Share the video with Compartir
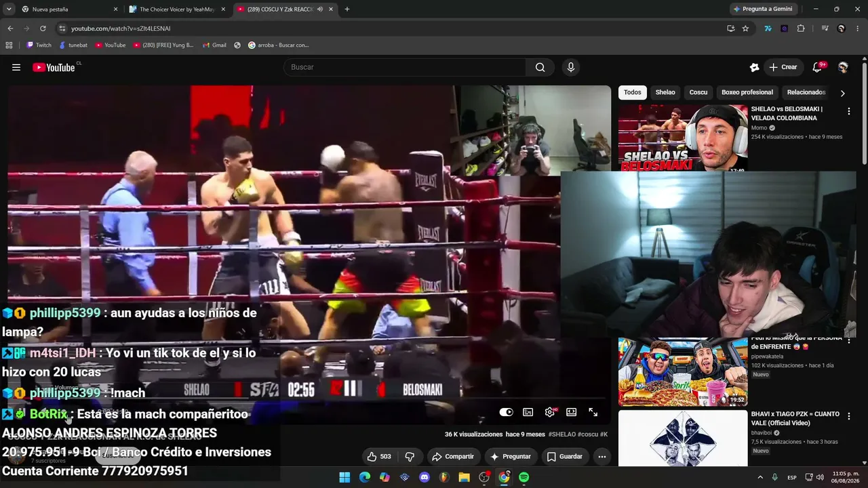The height and width of the screenshot is (488, 868). (453, 457)
